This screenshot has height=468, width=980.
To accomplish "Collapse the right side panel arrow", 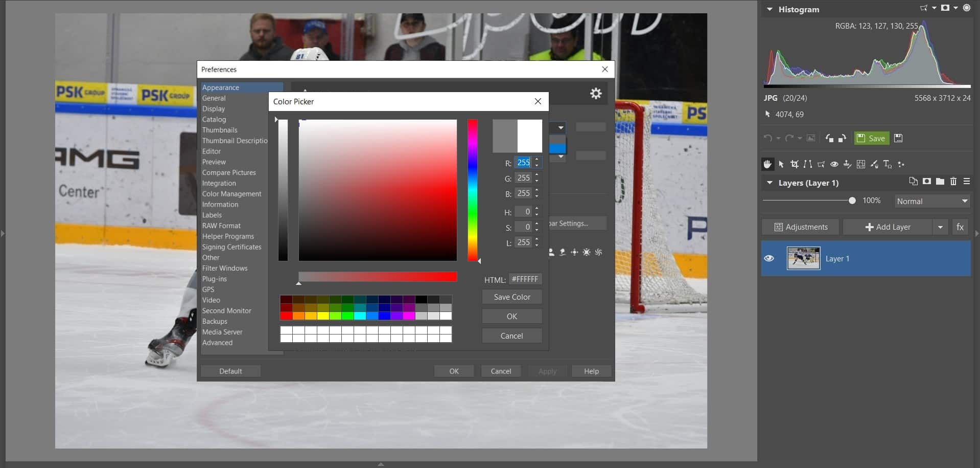I will (977, 233).
